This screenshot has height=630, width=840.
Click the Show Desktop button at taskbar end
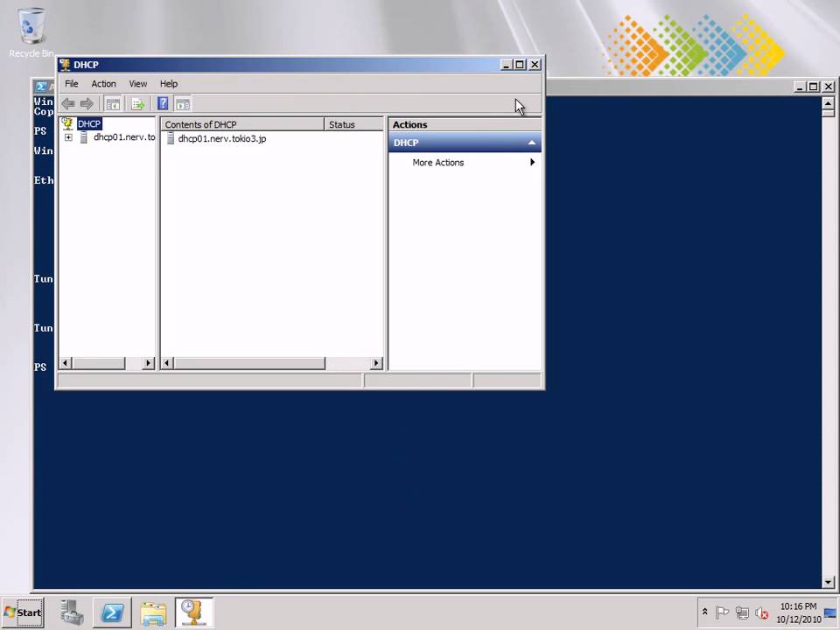tap(831, 612)
